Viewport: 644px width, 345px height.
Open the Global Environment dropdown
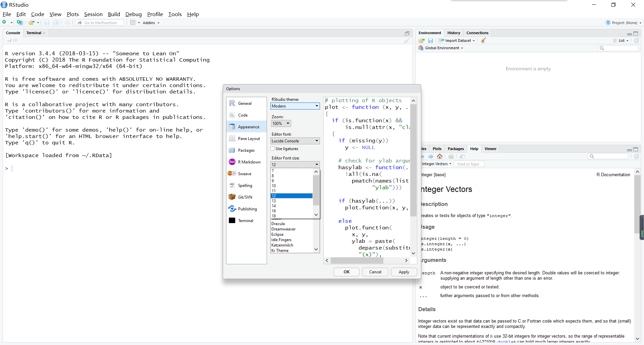441,48
